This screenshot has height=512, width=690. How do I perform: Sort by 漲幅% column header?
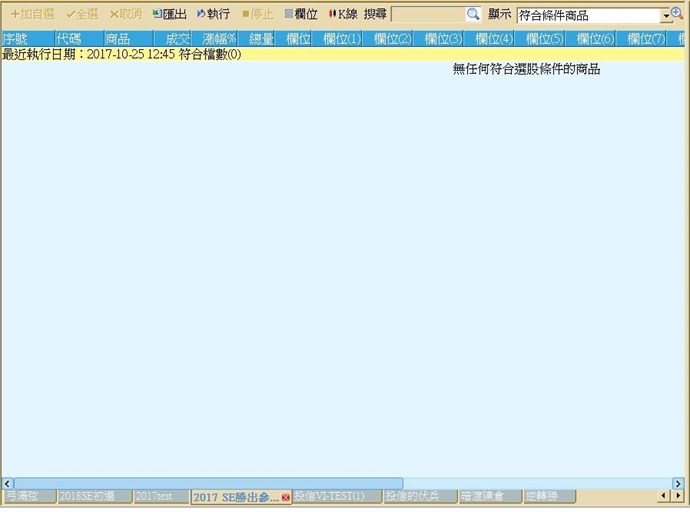pyautogui.click(x=214, y=39)
